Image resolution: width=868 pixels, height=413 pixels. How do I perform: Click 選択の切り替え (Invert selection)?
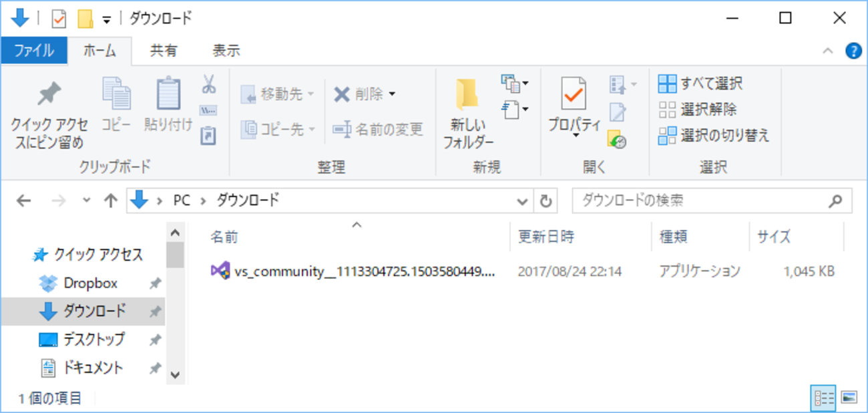click(x=714, y=136)
